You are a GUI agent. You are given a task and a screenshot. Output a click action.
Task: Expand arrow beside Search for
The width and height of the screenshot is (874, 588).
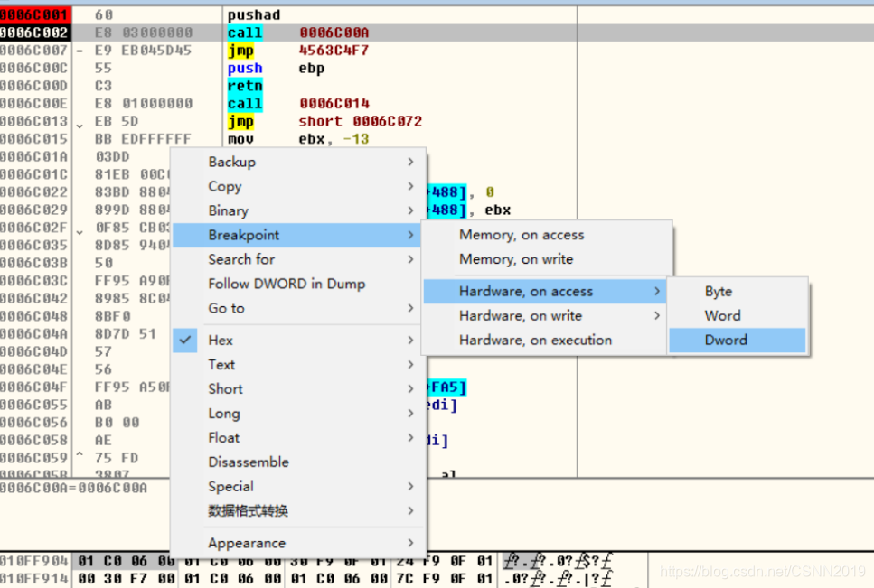[411, 259]
